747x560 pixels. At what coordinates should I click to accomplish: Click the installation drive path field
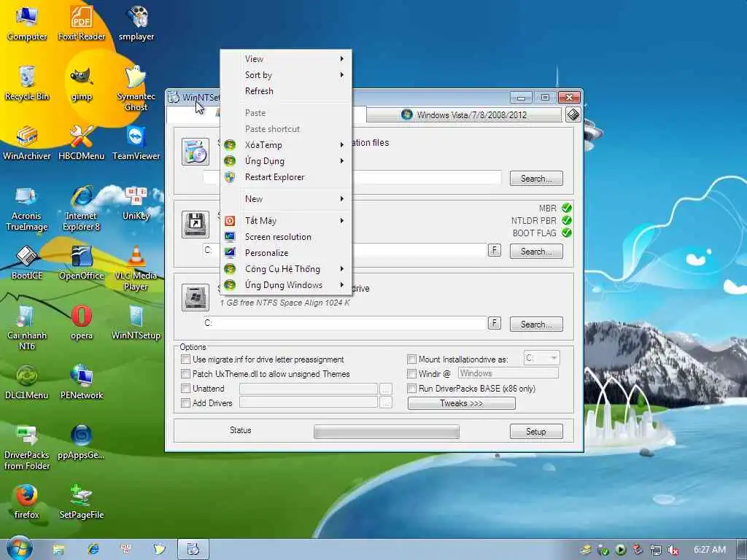click(345, 323)
